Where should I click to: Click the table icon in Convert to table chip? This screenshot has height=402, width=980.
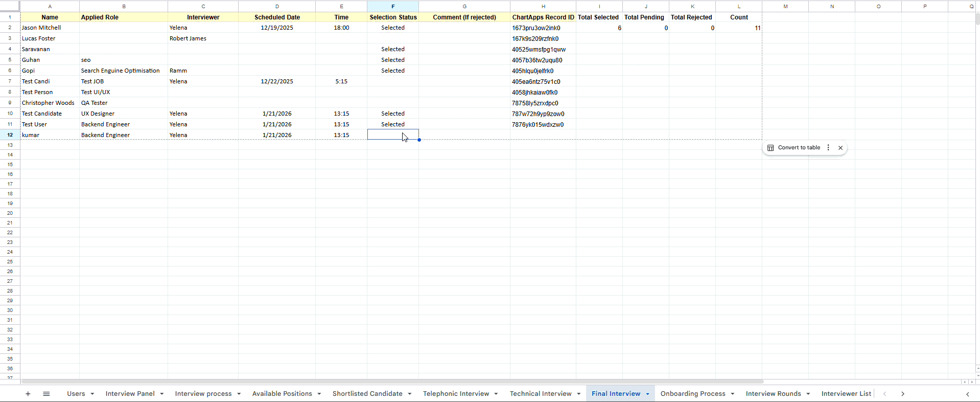click(x=771, y=148)
